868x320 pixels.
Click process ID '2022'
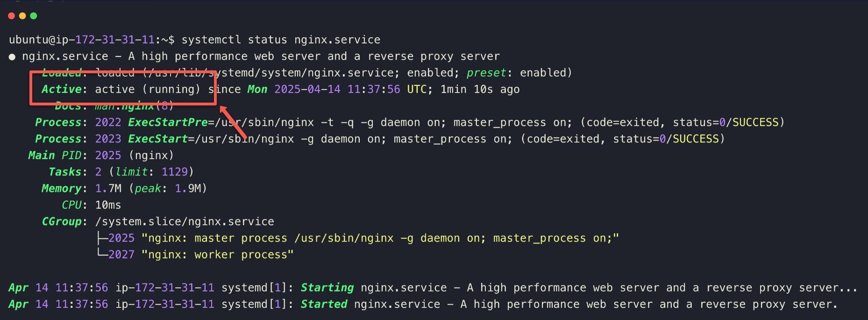[108, 122]
